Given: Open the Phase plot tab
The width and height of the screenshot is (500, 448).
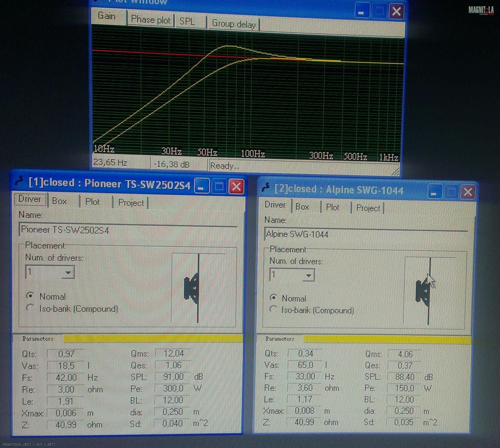Looking at the screenshot, I should click(150, 20).
